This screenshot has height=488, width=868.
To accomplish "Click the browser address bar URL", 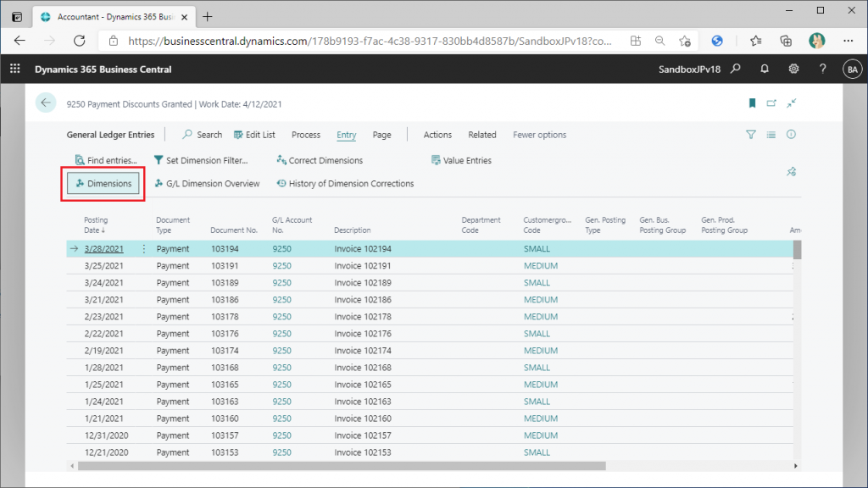I will tap(370, 41).
